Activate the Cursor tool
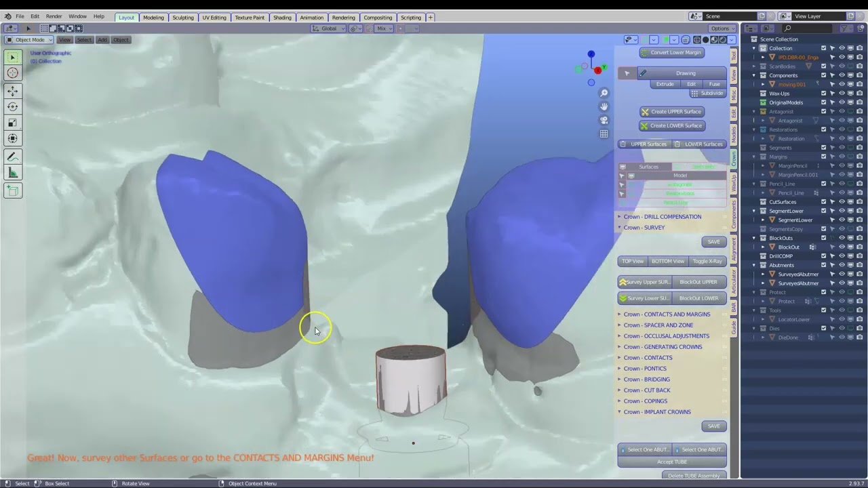The width and height of the screenshot is (868, 488). coord(13,73)
